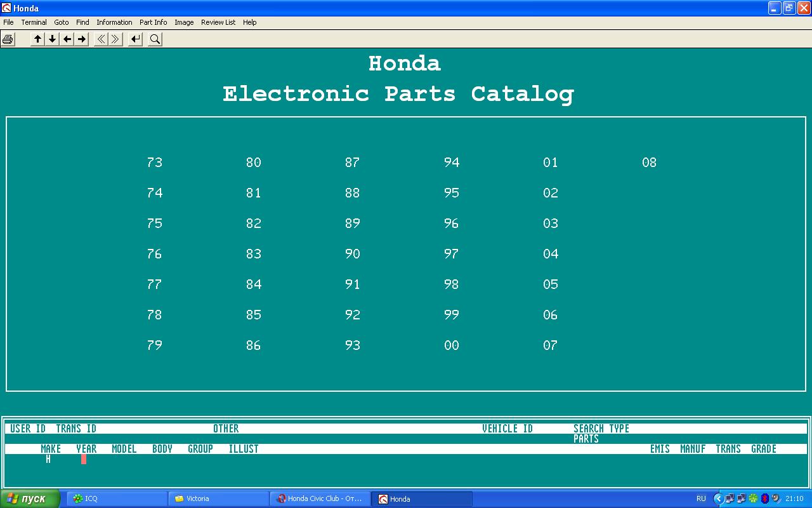
Task: Select model year 94
Action: 452,163
